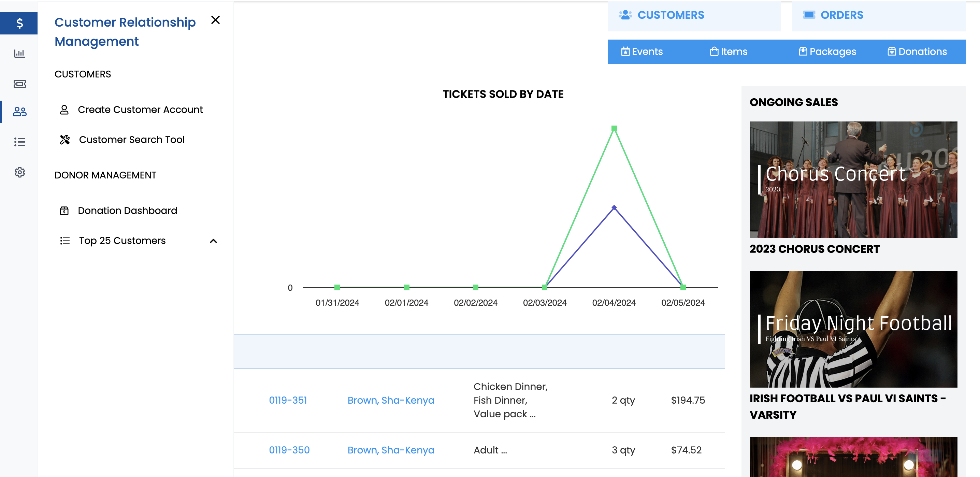Open the list icon in sidebar

click(x=19, y=142)
